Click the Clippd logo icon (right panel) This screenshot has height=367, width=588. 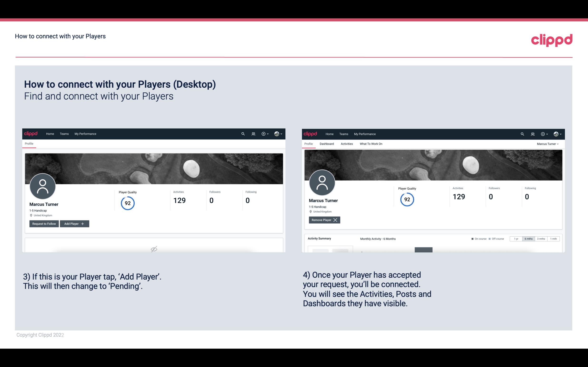click(311, 133)
